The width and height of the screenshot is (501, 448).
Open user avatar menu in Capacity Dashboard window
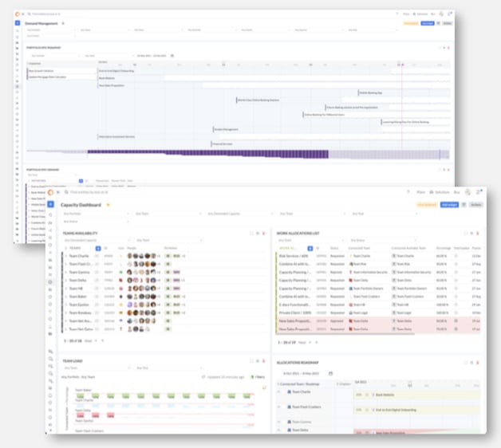point(467,192)
